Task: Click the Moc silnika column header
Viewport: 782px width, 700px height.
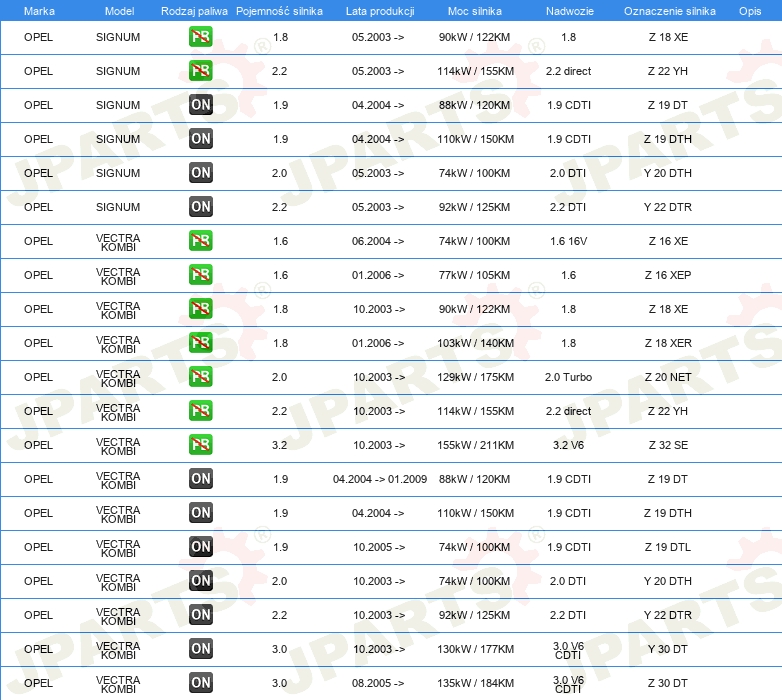Action: tap(474, 11)
